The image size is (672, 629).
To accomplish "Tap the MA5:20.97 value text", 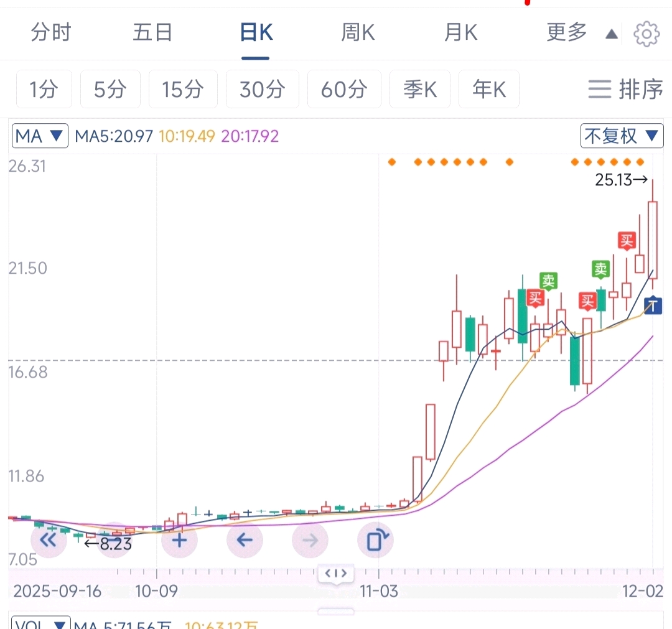I will (x=114, y=136).
